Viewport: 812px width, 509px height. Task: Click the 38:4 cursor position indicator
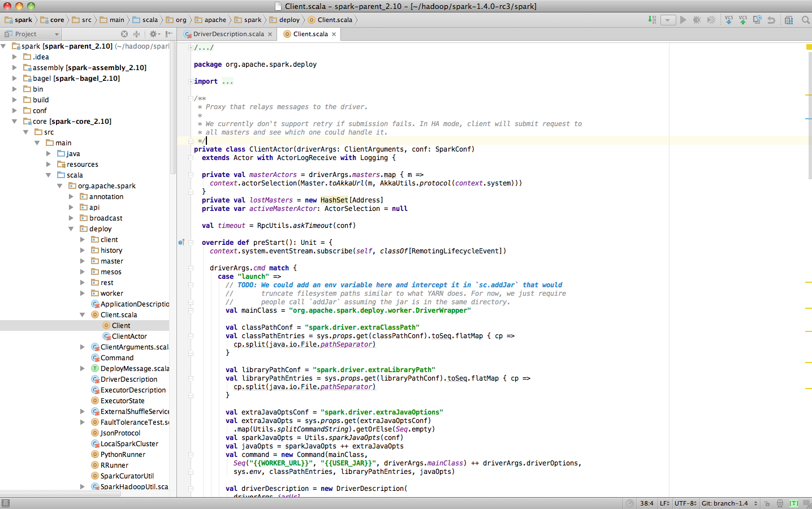(x=646, y=503)
